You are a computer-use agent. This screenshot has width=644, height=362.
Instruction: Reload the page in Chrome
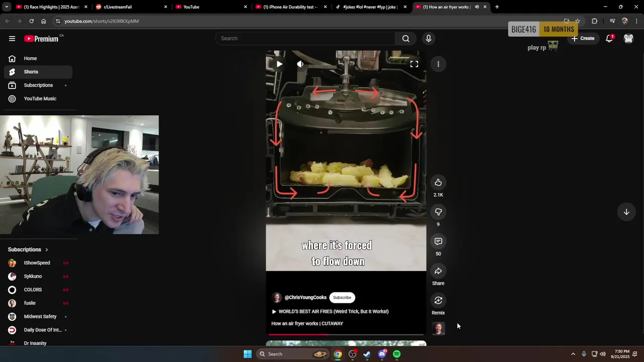31,21
